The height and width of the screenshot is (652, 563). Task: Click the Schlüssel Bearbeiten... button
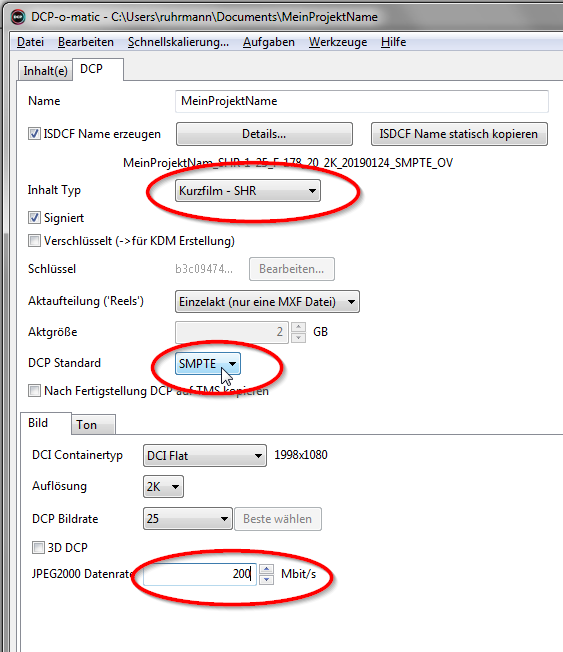pyautogui.click(x=291, y=269)
